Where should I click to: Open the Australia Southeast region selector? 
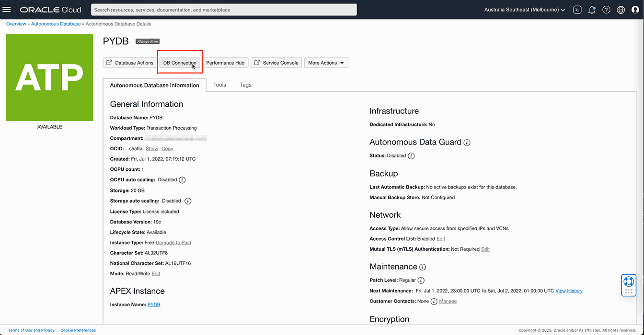tap(524, 9)
